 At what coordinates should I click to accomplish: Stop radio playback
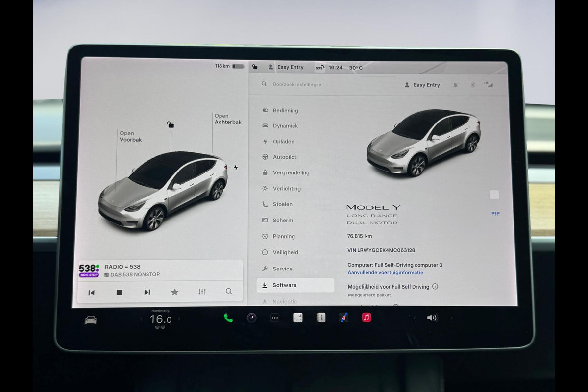[119, 292]
